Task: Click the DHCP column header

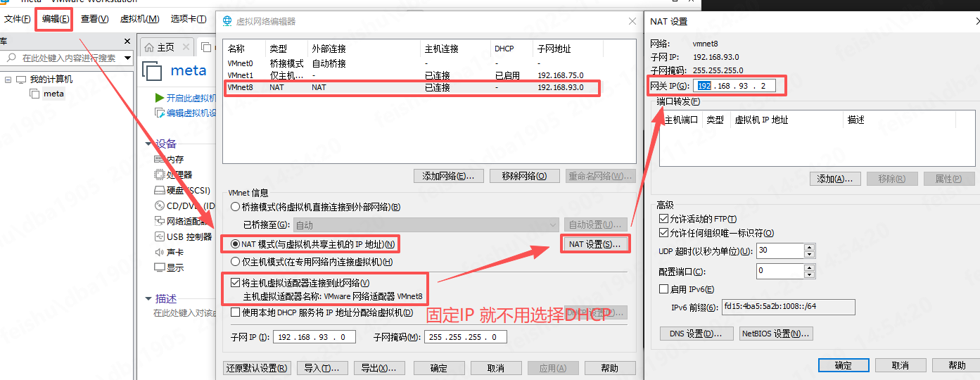Action: (x=511, y=49)
